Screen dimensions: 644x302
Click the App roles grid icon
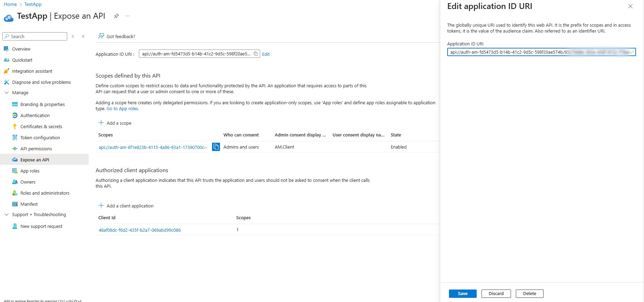click(15, 171)
